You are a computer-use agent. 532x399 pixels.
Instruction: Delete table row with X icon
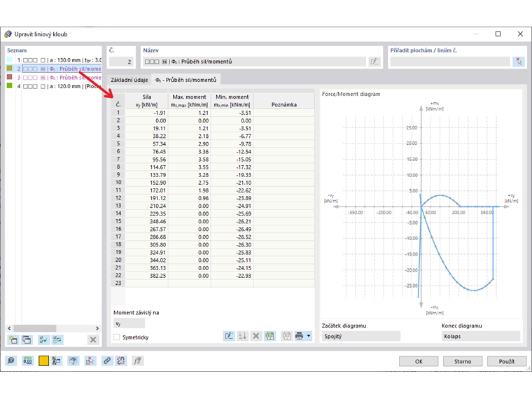click(256, 336)
